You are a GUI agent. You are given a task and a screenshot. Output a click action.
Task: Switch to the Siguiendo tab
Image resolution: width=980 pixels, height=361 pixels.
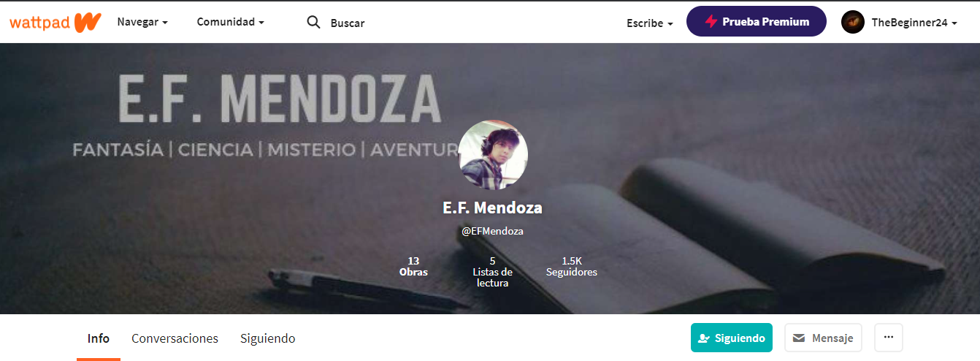click(268, 338)
